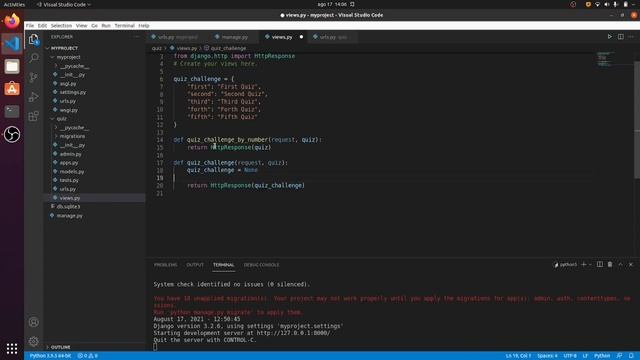
Task: Split the editor to the right
Action: tap(620, 37)
